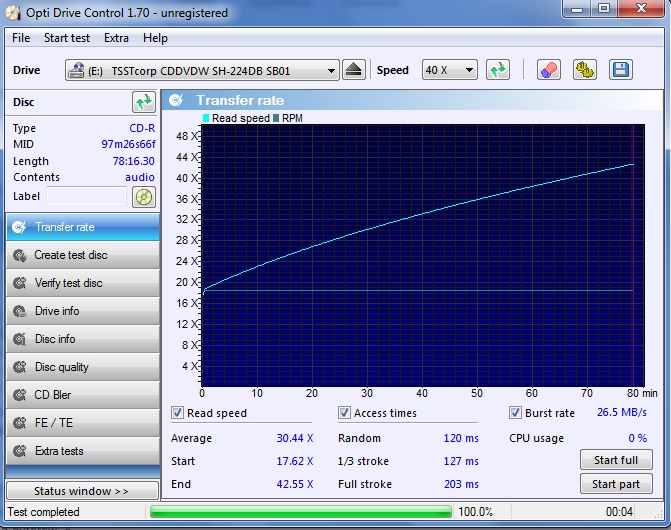Toggle the Burst rate checkbox
The image size is (671, 530).
515,413
